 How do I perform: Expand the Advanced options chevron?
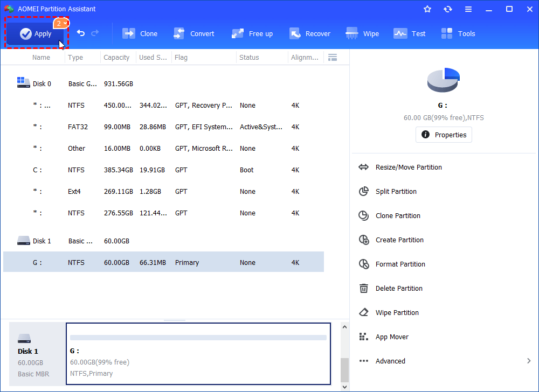(528, 361)
